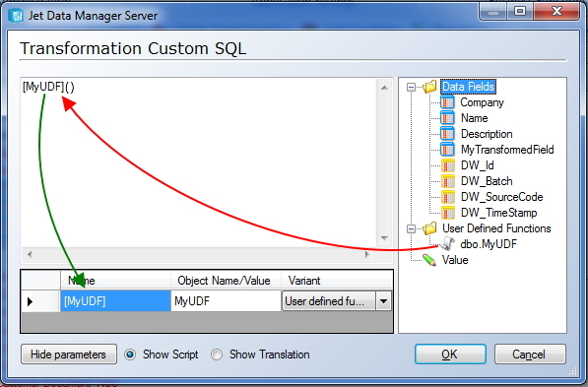Click the green Value pencil icon

(x=429, y=260)
